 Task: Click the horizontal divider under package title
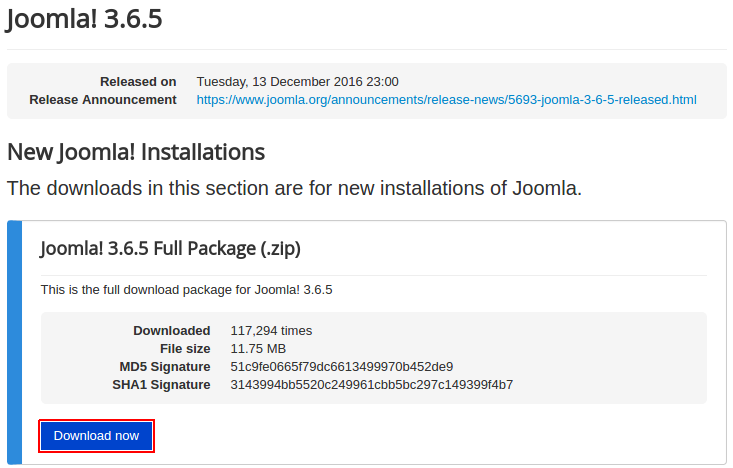(373, 275)
